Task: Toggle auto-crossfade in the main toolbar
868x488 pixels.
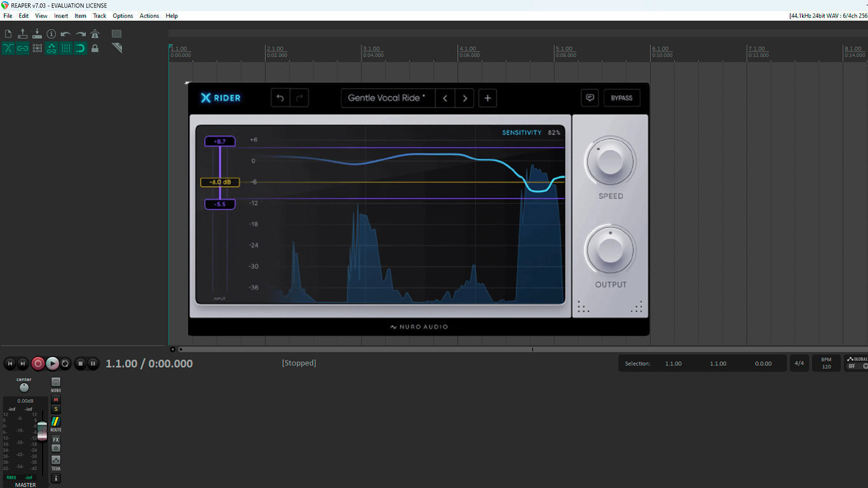Action: [8, 48]
